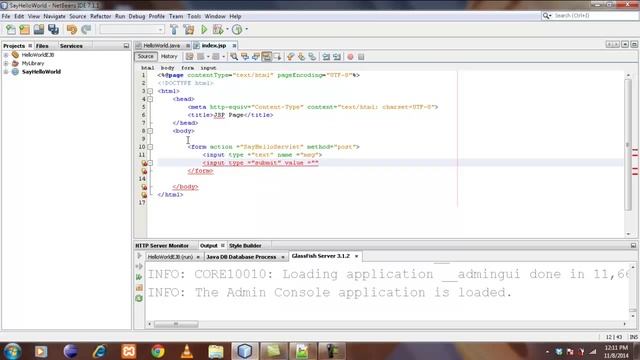Image resolution: width=640 pixels, height=360 pixels.
Task: Open the project configuration combo box
Action: click(131, 29)
